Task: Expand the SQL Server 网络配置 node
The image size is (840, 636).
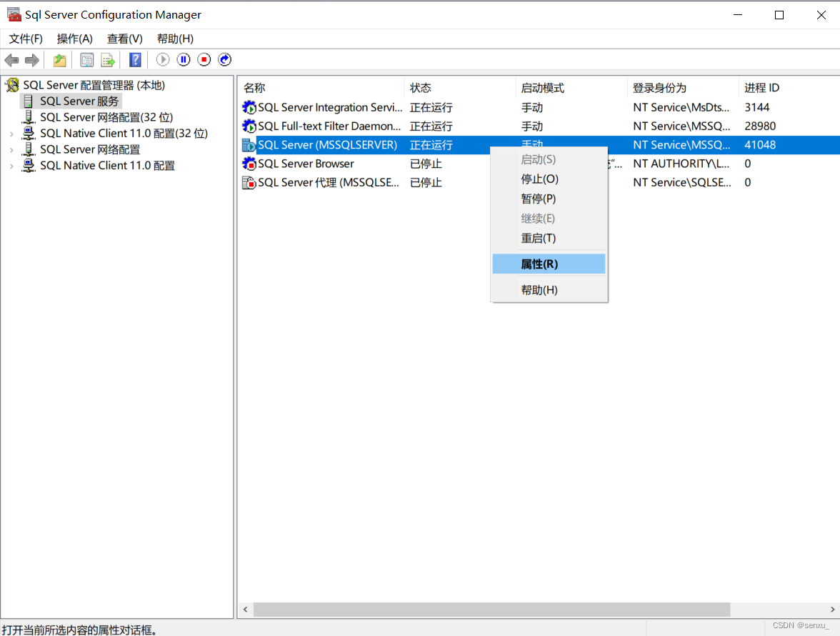Action: point(11,150)
